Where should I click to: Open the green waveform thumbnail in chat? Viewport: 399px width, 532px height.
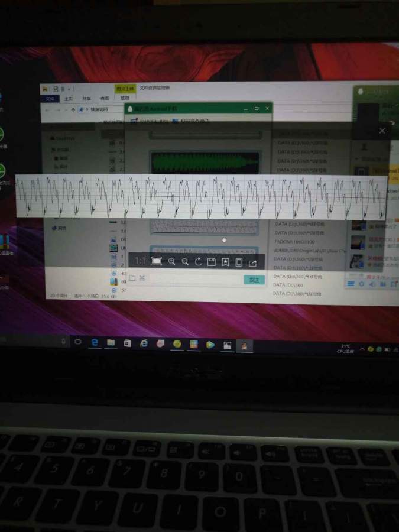(205, 163)
